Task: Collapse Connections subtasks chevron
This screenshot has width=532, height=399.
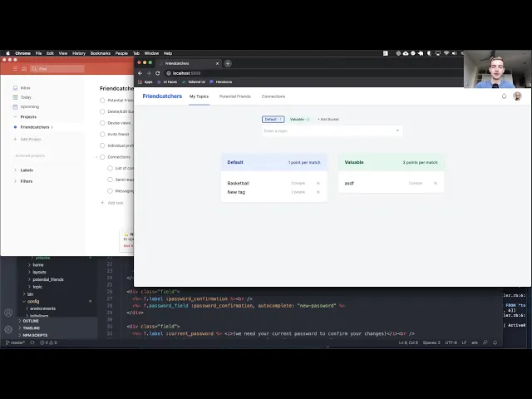Action: pos(96,157)
